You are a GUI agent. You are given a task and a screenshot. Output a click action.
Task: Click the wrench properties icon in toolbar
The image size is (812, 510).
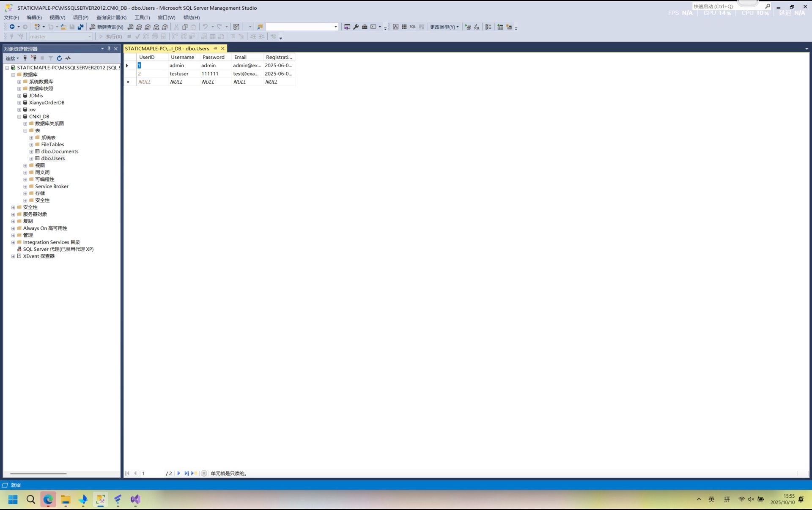[x=356, y=27]
